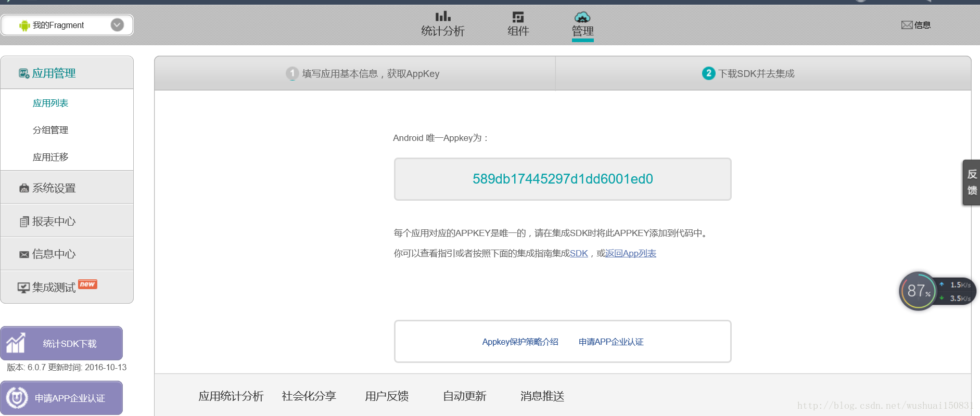Click the Appkey value 589db17445297d1dd6001ed0
This screenshot has width=980, height=416.
563,179
